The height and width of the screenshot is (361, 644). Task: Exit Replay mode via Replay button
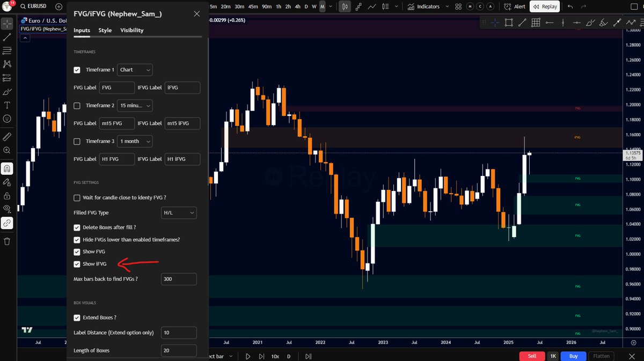(x=545, y=7)
